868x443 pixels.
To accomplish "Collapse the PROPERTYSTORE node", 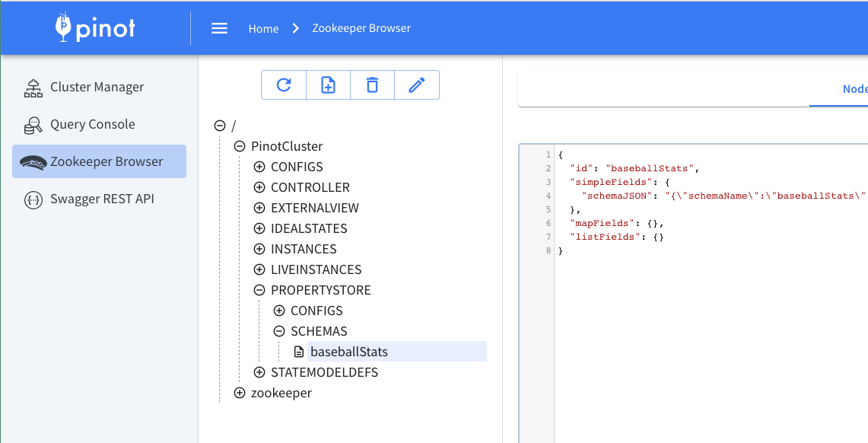I will pyautogui.click(x=259, y=289).
